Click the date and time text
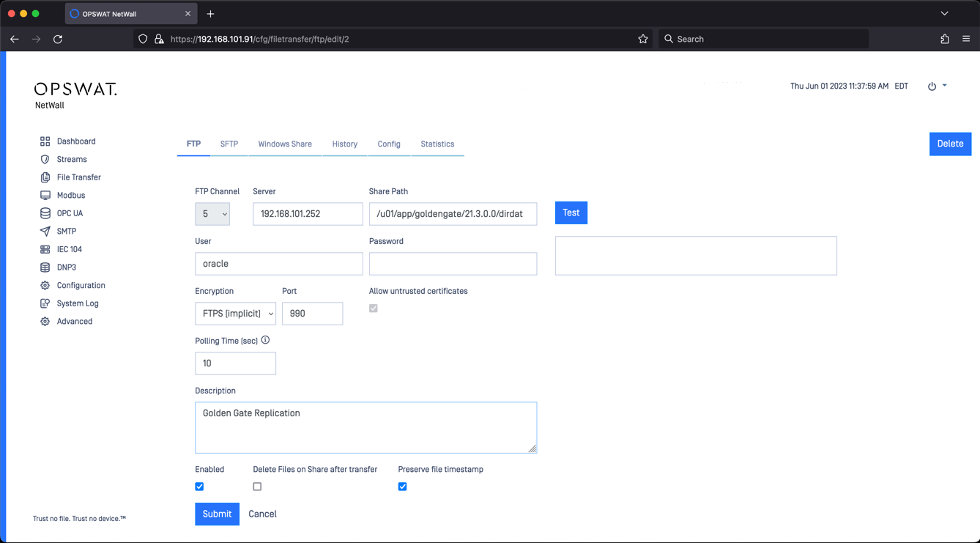This screenshot has height=543, width=980. [849, 86]
